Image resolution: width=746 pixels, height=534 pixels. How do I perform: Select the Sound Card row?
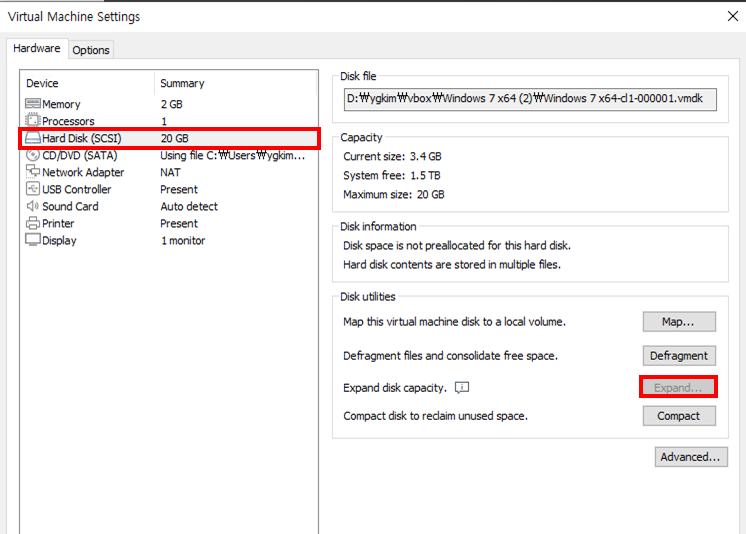point(169,207)
